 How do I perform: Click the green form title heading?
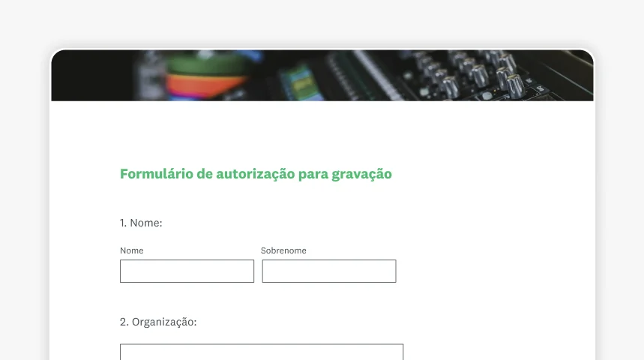click(256, 174)
